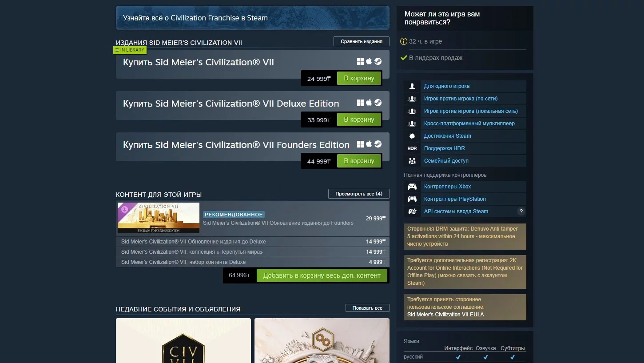Click the Xbox controller icon
Screen dimensions: 644x363
[412, 187]
